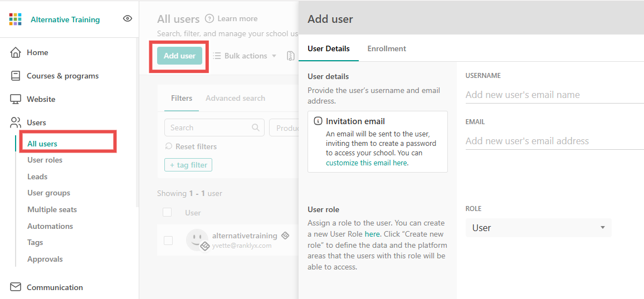The image size is (644, 299).
Task: Check the select-all users checkbox
Action: coord(167,212)
